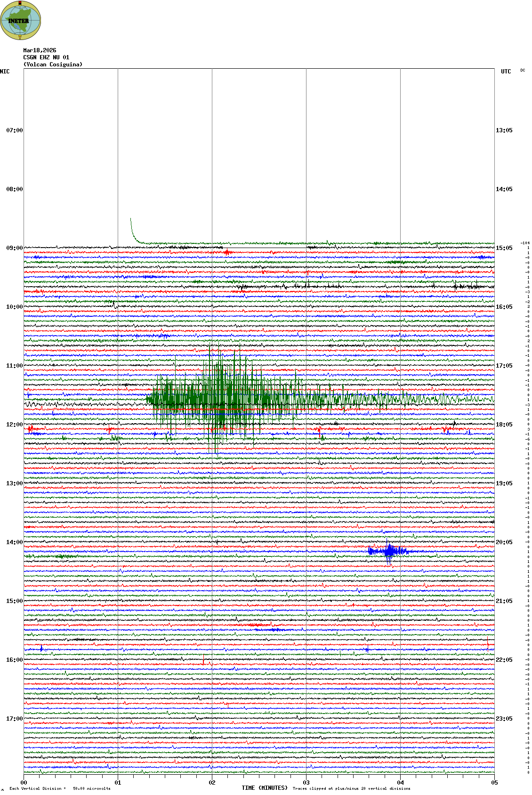
Task: Select the UTC time header
Action: tap(506, 72)
